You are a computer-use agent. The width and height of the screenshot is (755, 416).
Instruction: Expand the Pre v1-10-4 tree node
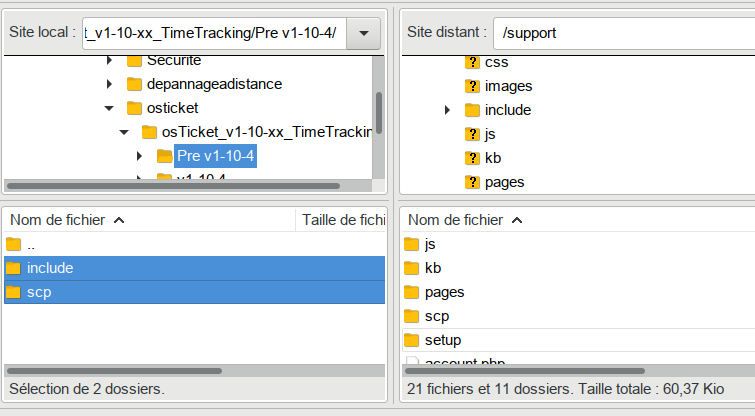140,156
